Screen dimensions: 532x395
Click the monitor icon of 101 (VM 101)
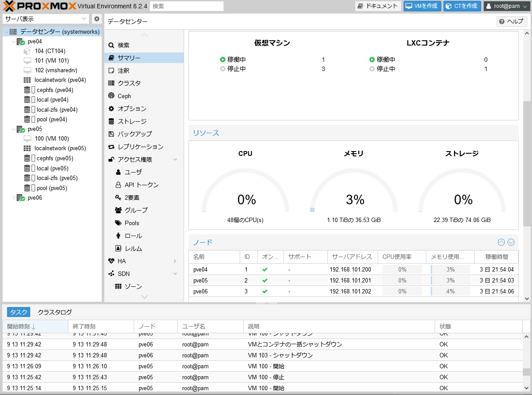pyautogui.click(x=27, y=61)
